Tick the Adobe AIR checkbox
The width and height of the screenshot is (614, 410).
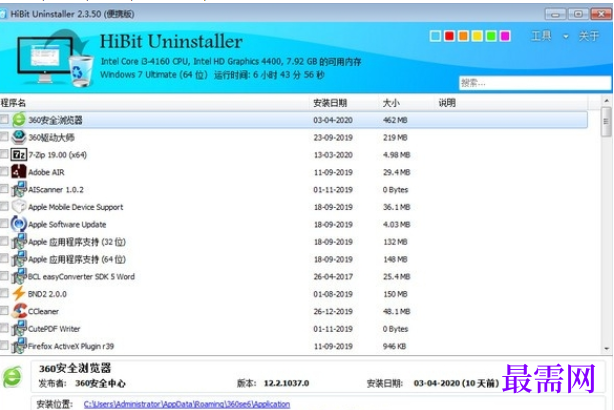pos(4,172)
